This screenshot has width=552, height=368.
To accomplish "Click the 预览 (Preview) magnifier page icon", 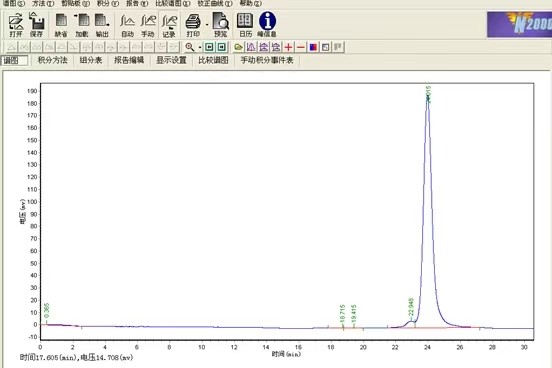I will (x=221, y=25).
